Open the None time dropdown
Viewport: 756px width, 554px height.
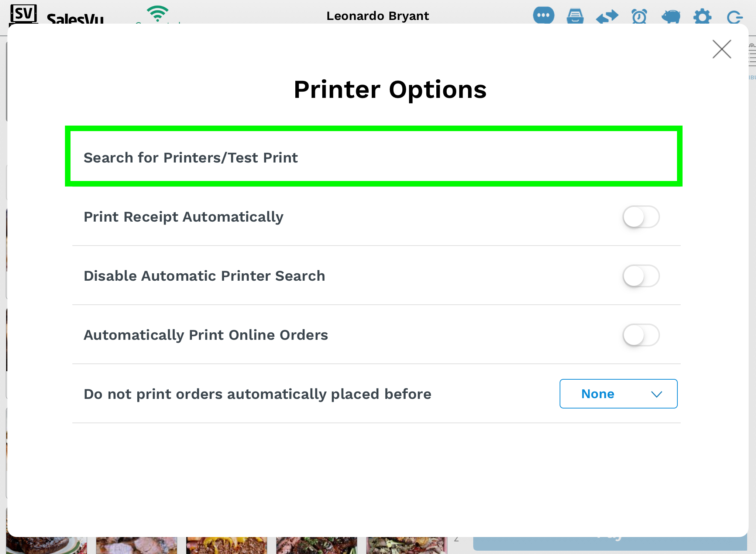pos(618,394)
